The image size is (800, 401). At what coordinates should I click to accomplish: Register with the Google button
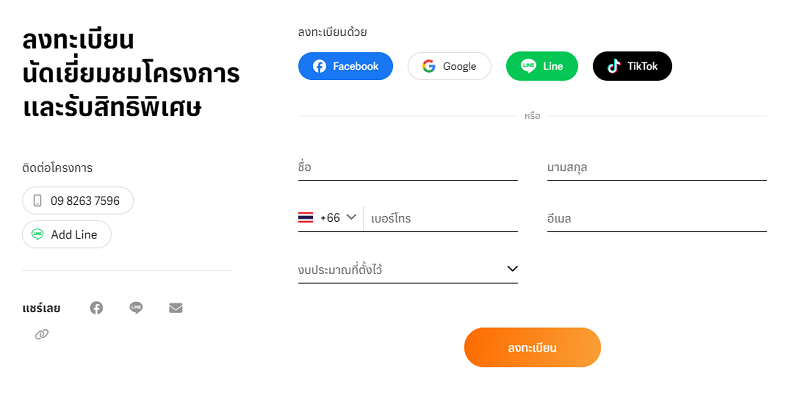click(449, 66)
